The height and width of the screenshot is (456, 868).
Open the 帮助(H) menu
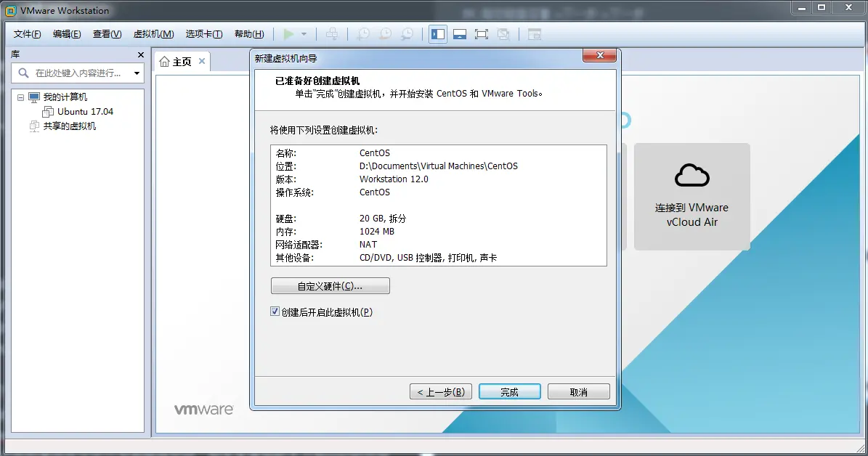[249, 34]
